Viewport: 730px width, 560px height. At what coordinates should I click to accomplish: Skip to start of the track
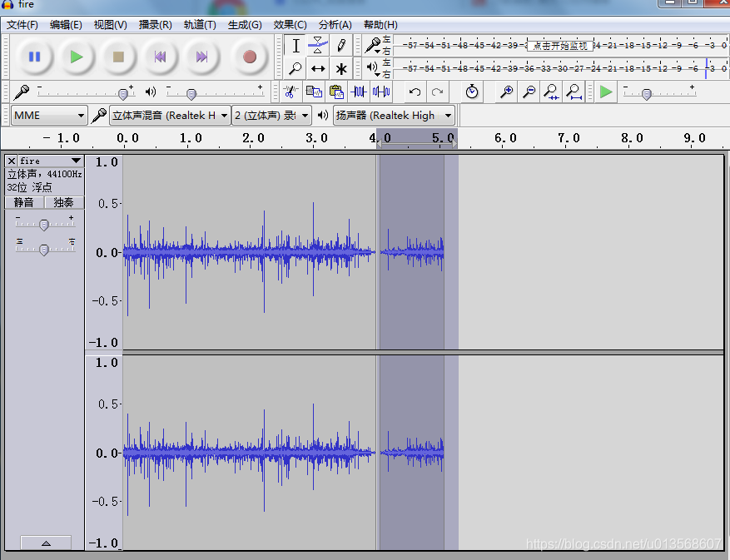pyautogui.click(x=160, y=57)
